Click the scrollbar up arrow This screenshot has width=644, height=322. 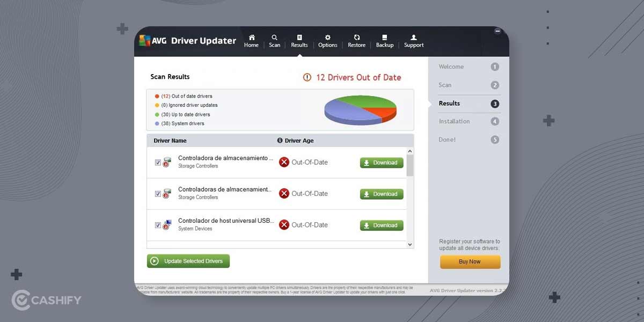409,150
